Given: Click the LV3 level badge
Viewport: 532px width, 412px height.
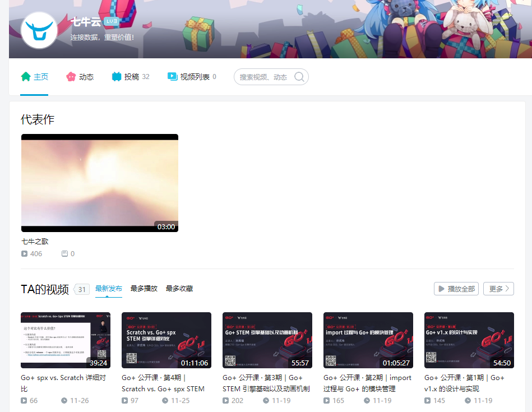Looking at the screenshot, I should tap(112, 21).
